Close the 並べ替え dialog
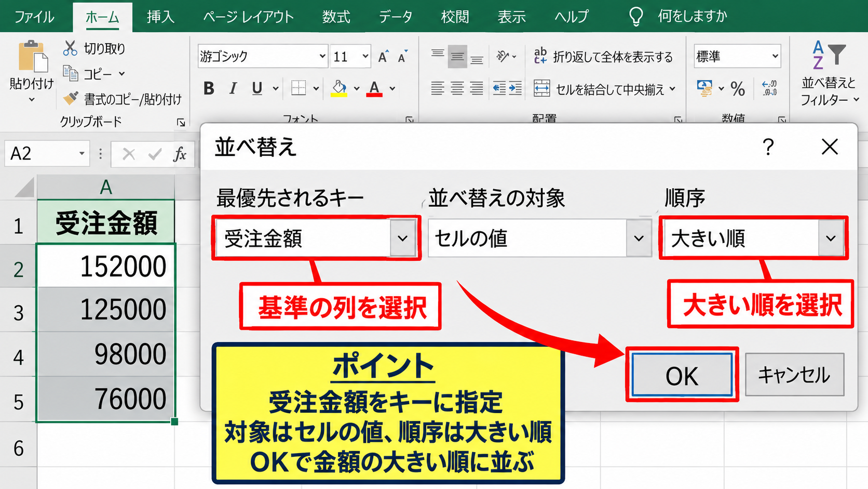Image resolution: width=868 pixels, height=489 pixels. click(x=830, y=147)
